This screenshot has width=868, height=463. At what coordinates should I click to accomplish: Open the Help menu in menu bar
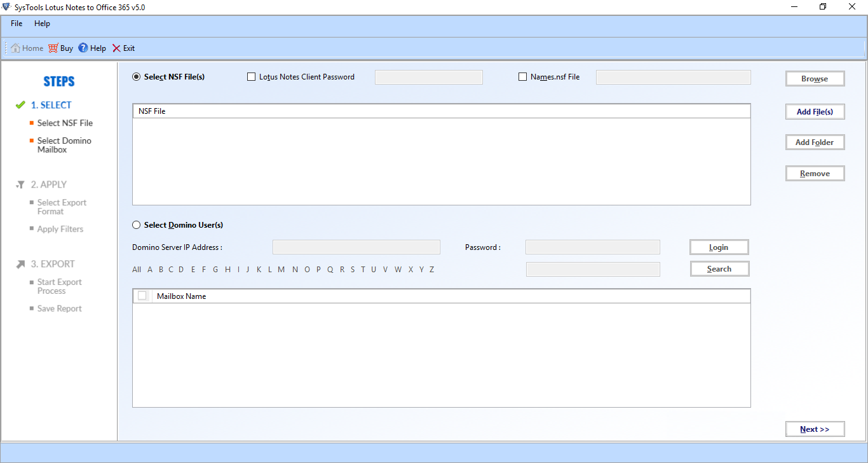click(43, 24)
